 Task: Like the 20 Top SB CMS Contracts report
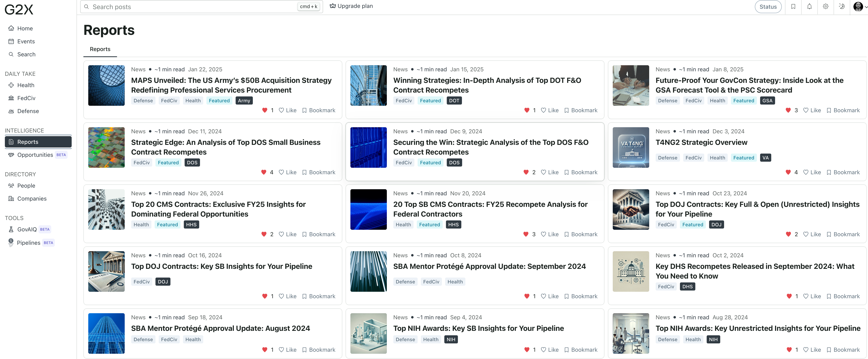coord(550,234)
